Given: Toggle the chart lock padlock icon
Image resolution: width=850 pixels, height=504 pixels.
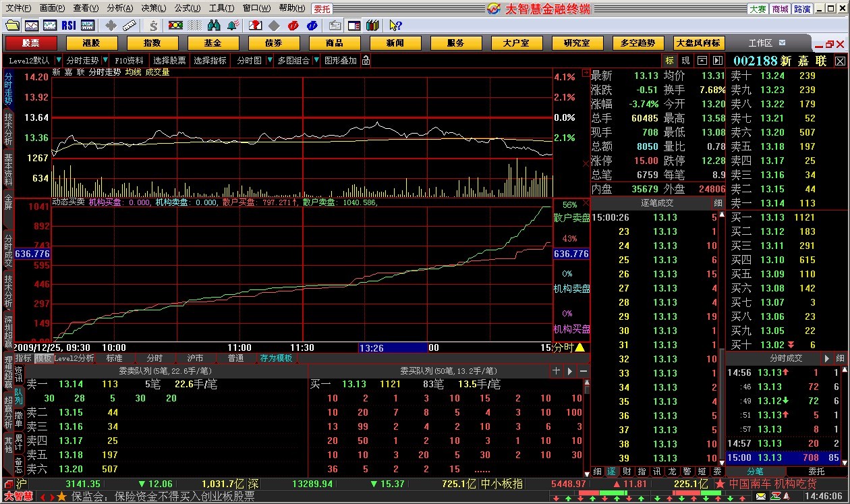Looking at the screenshot, I should (x=366, y=60).
